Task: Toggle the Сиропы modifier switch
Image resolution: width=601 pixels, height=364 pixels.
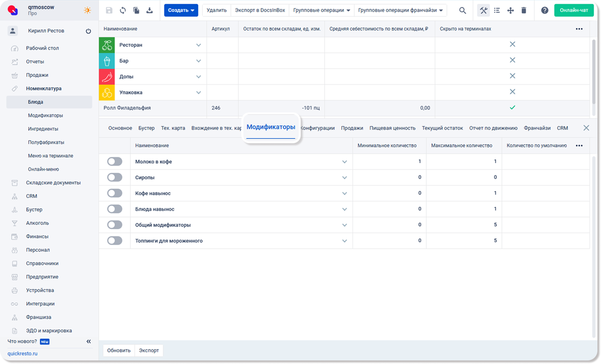Action: [x=115, y=177]
